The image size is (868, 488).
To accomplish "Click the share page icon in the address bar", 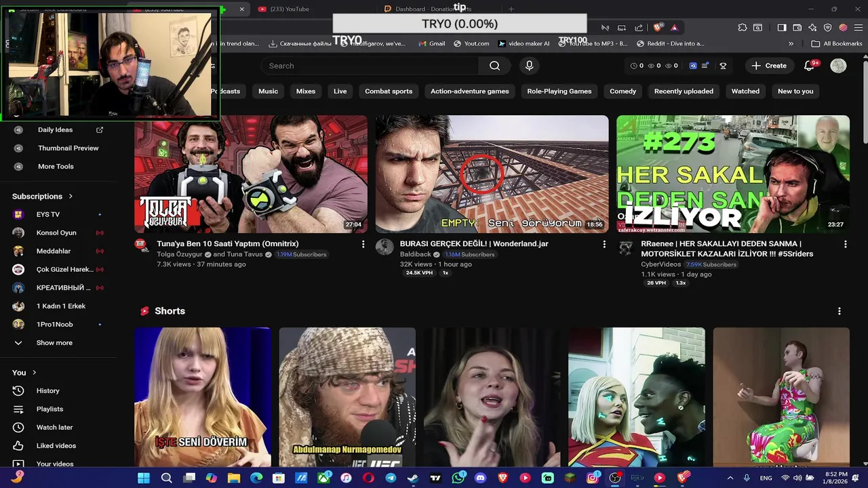I will pos(639,27).
